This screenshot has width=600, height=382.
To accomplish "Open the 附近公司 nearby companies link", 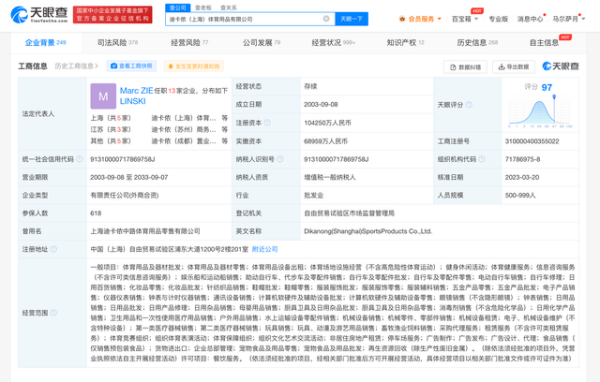I will (265, 249).
